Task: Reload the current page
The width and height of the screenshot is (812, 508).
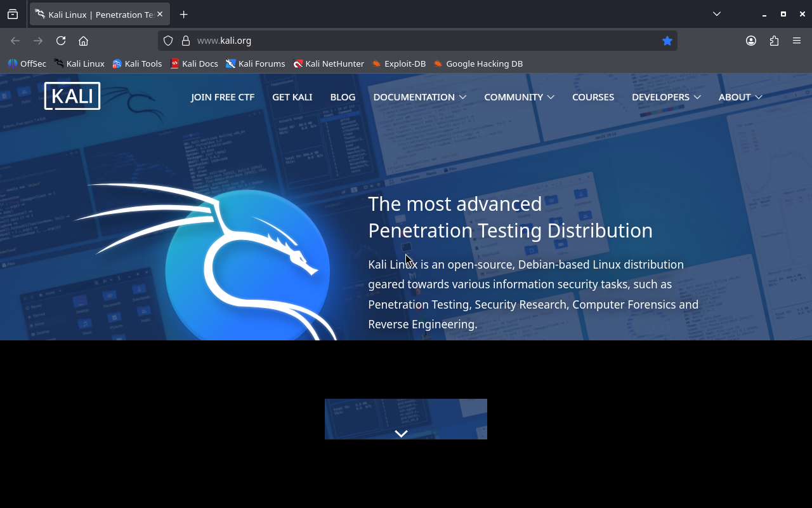Action: pyautogui.click(x=61, y=41)
